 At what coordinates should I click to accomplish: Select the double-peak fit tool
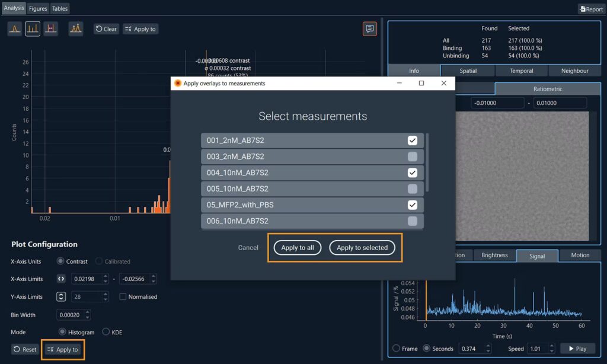point(76,28)
